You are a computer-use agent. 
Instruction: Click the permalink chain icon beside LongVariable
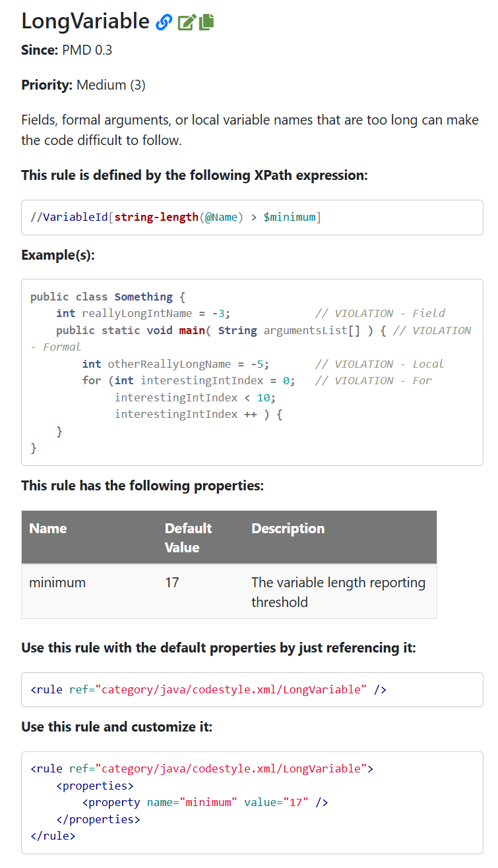164,22
